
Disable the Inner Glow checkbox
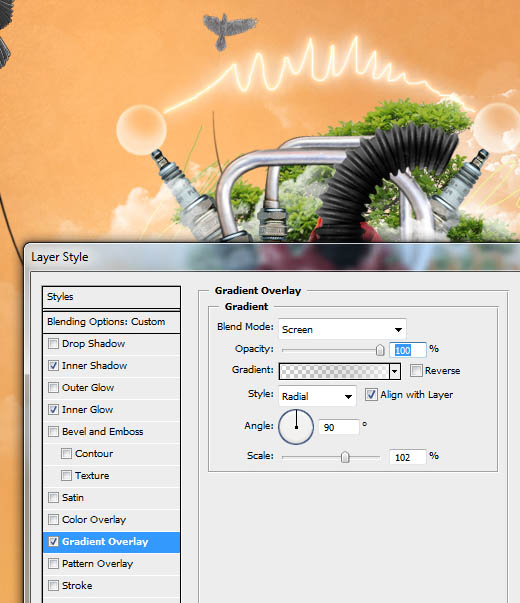pos(53,410)
